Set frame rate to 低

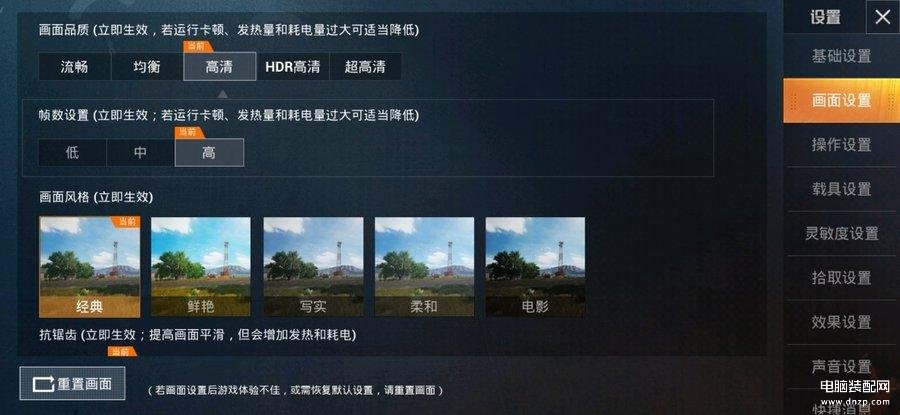click(72, 153)
